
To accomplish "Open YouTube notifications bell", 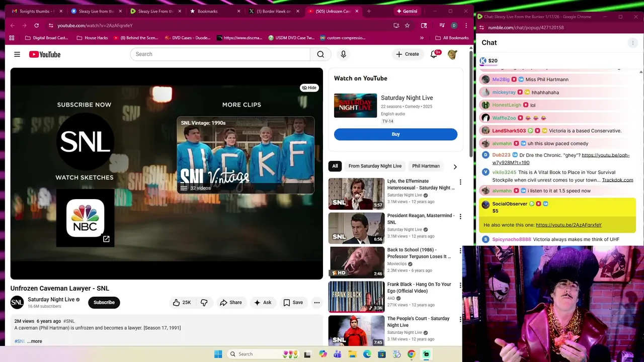I will tap(434, 54).
